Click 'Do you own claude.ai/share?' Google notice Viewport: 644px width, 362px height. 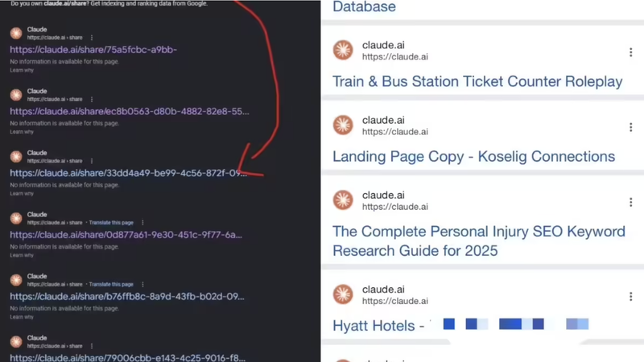pyautogui.click(x=109, y=3)
